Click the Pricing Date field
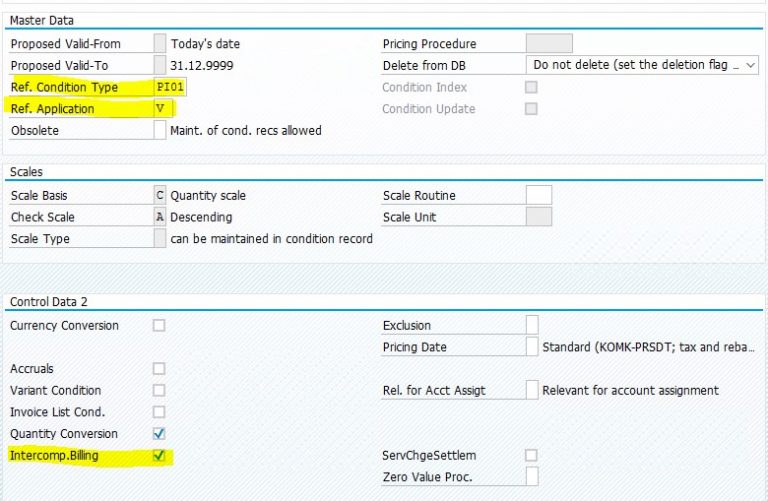This screenshot has height=501, width=768. point(532,347)
